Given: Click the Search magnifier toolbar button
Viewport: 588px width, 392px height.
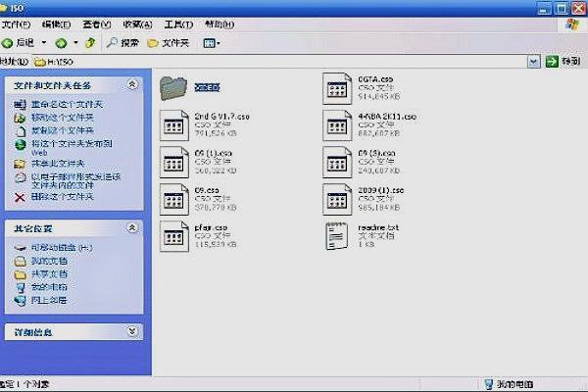Looking at the screenshot, I should point(122,43).
